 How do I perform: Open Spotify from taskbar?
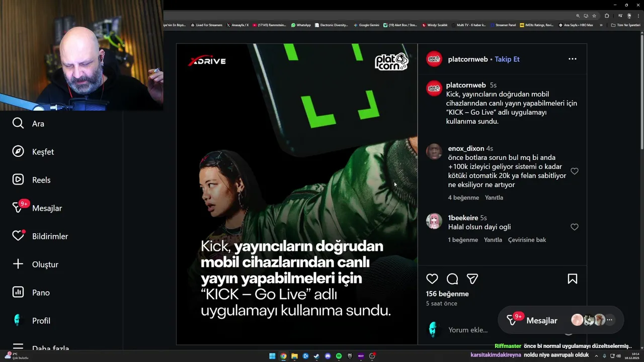(x=339, y=356)
